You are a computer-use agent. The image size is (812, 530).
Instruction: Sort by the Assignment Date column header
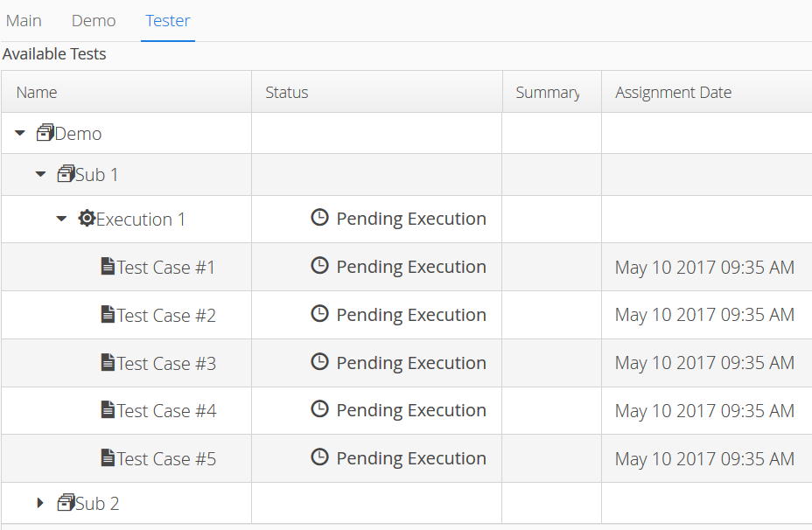[670, 92]
